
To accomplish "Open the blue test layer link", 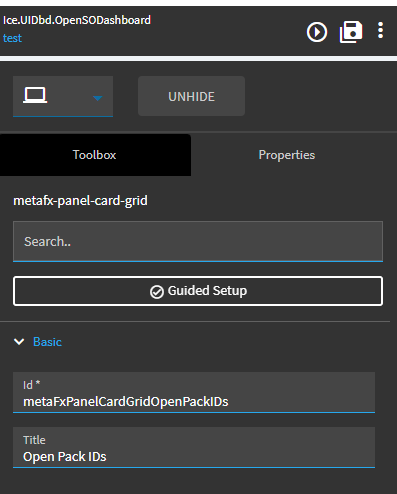I will tap(12, 38).
